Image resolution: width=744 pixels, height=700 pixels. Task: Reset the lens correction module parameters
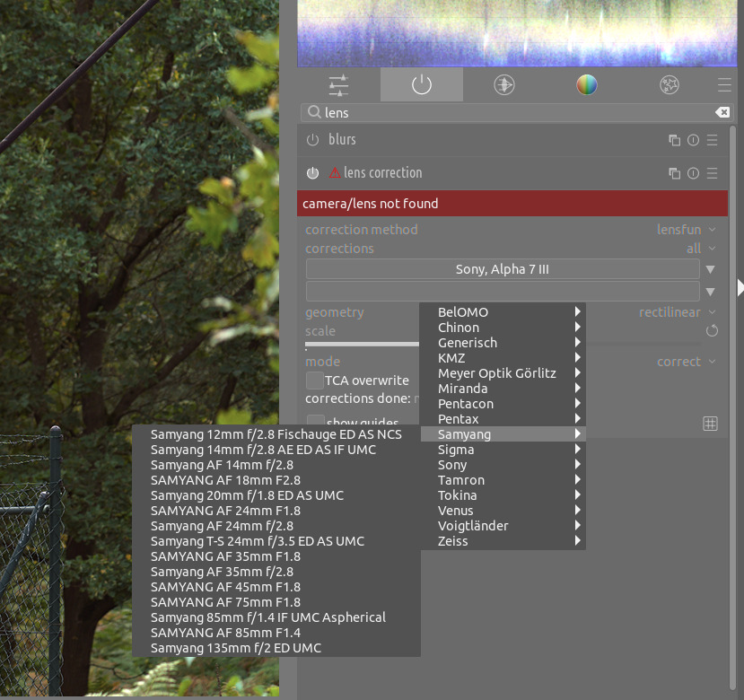click(693, 173)
